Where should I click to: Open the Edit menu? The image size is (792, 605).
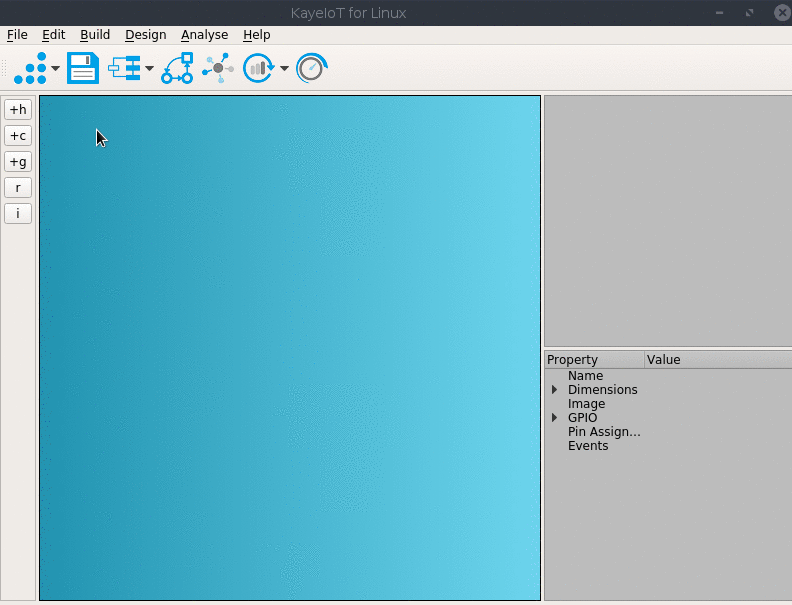coord(54,35)
